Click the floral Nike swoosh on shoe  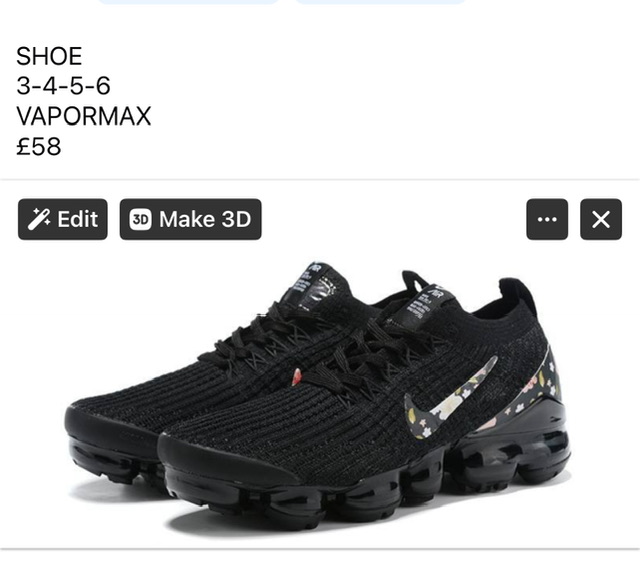coord(449,398)
